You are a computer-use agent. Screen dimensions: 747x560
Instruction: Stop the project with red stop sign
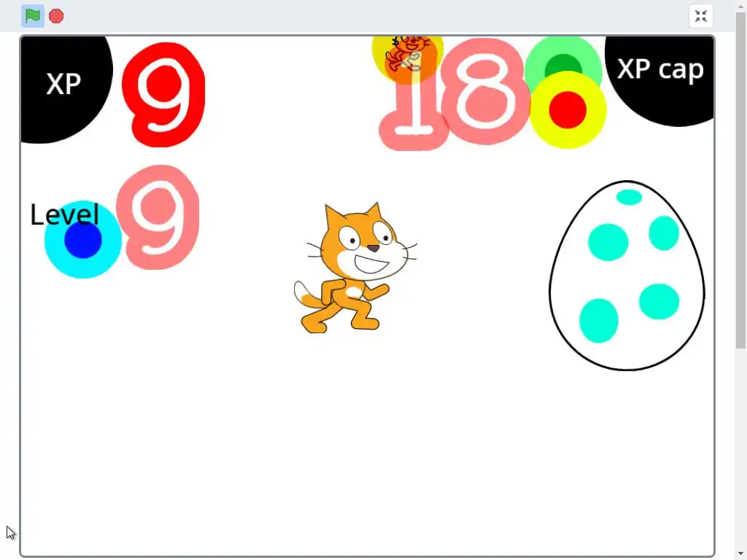click(56, 16)
